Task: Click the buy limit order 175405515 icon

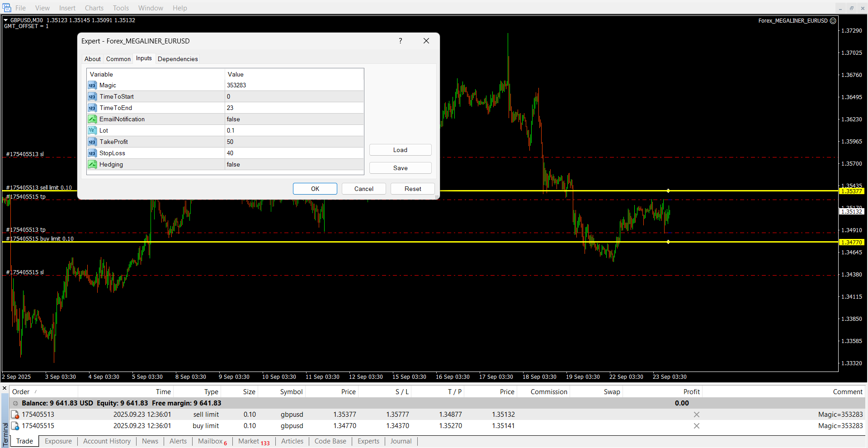Action: click(x=15, y=426)
